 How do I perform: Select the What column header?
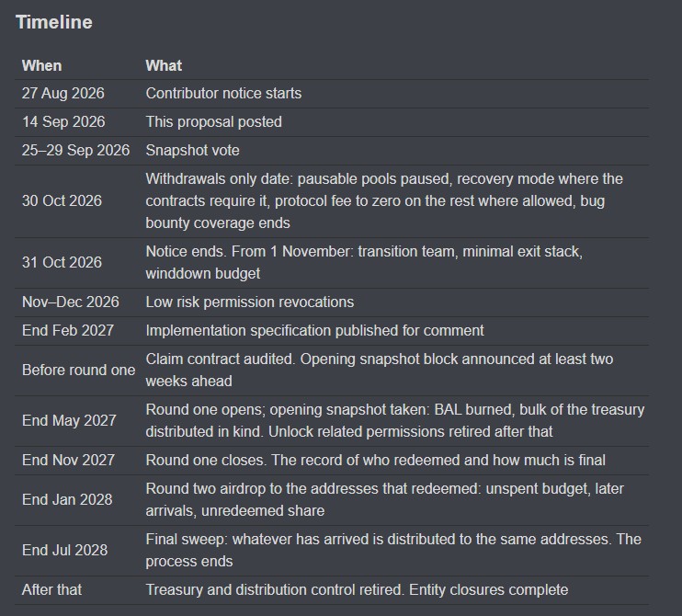click(164, 65)
